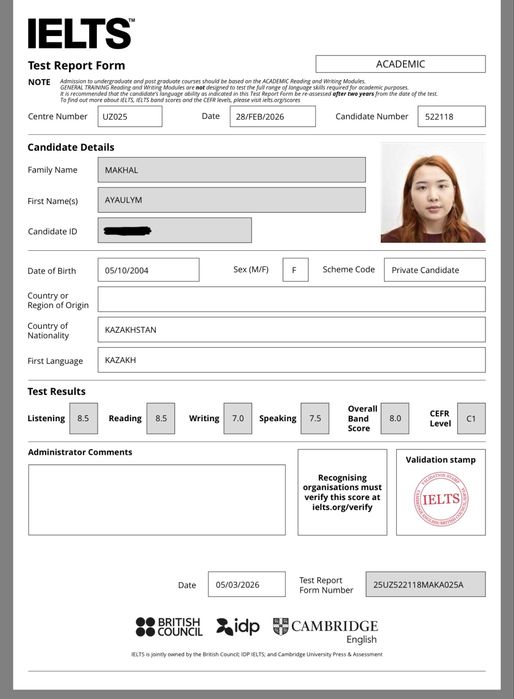514x699 pixels.
Task: Click the Country of Nationality field KAZAKHSTAN
Action: tap(292, 330)
